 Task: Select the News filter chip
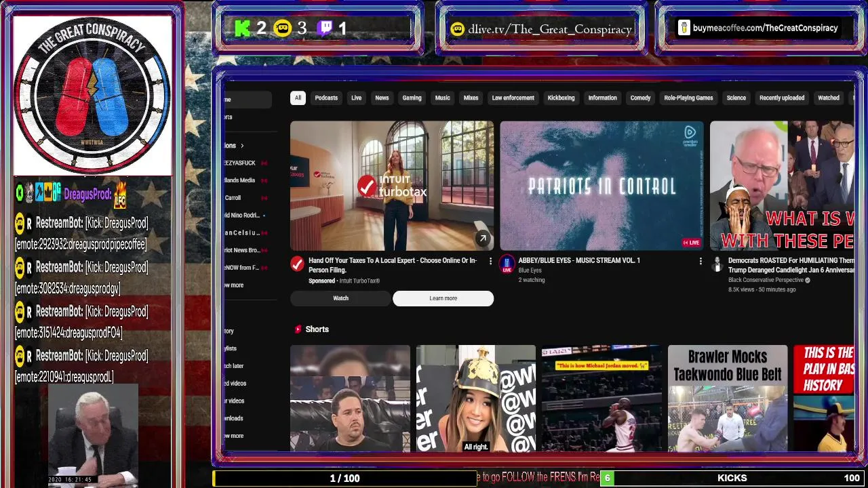tap(382, 98)
